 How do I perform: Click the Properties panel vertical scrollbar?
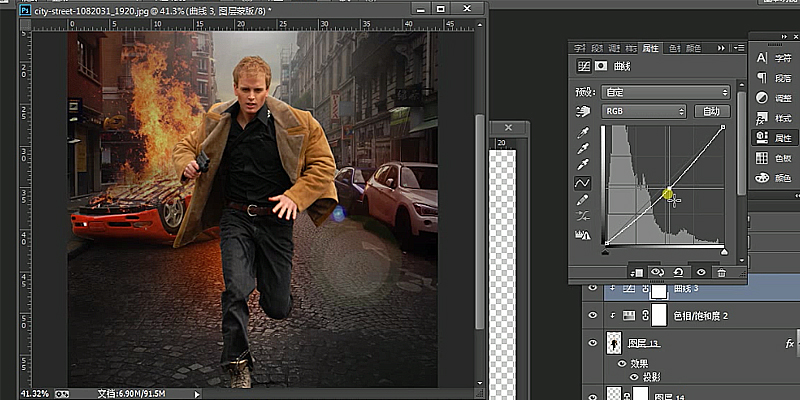(x=741, y=144)
